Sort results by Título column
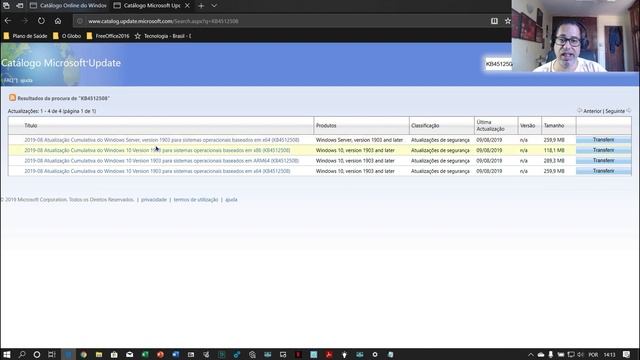 31,126
